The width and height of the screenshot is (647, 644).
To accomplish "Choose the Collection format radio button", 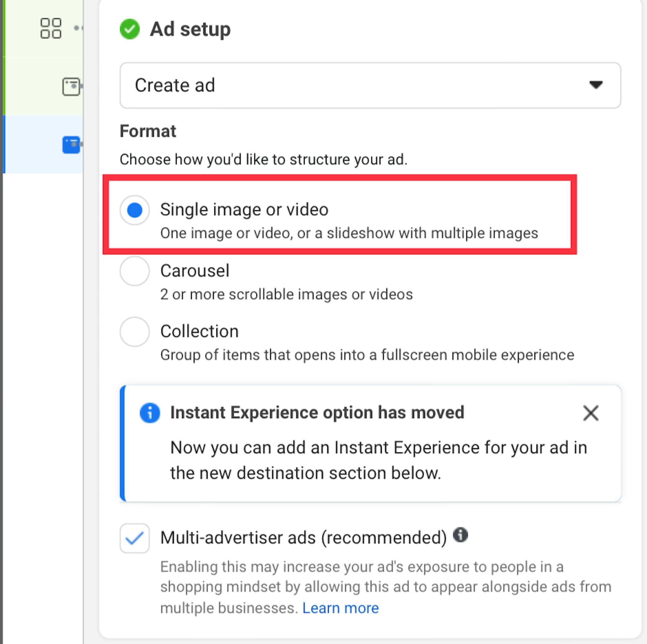I will click(134, 332).
